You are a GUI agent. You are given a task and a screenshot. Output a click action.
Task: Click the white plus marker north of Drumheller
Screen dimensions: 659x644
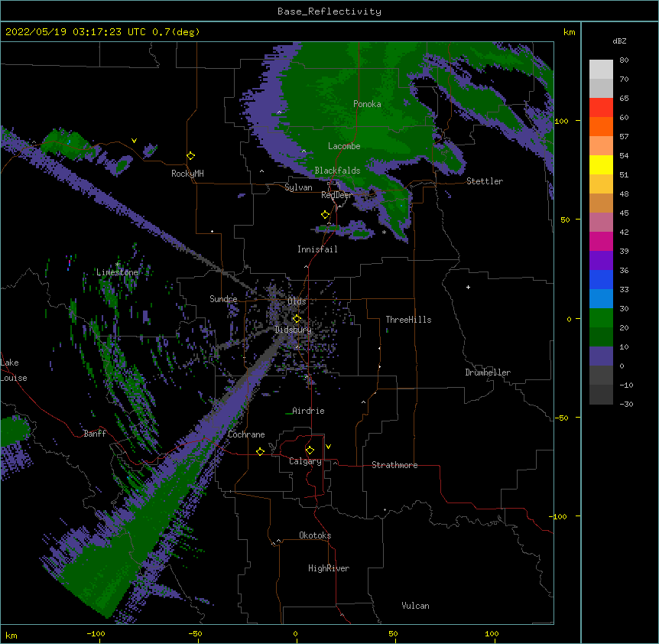(468, 287)
